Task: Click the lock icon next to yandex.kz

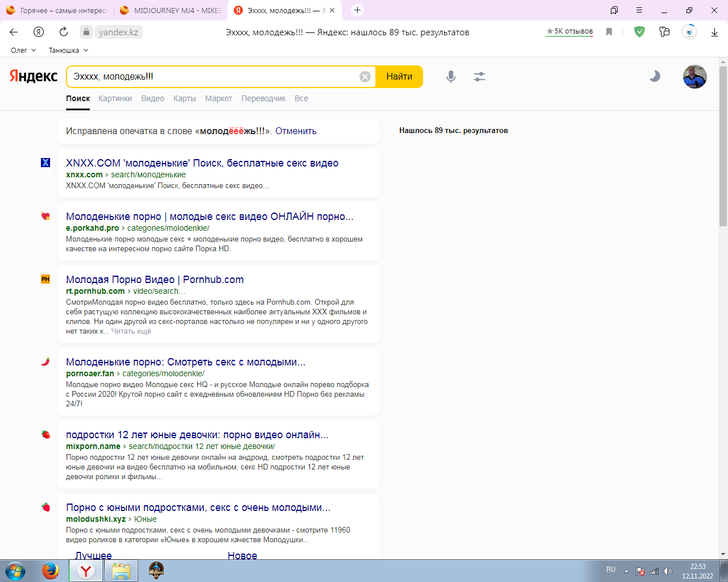Action: (86, 32)
